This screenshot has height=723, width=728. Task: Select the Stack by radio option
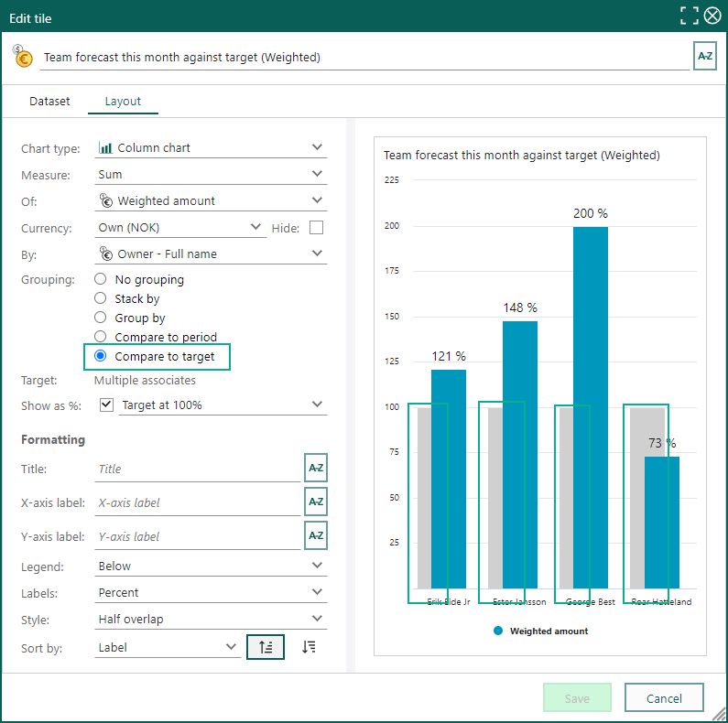[x=101, y=298]
